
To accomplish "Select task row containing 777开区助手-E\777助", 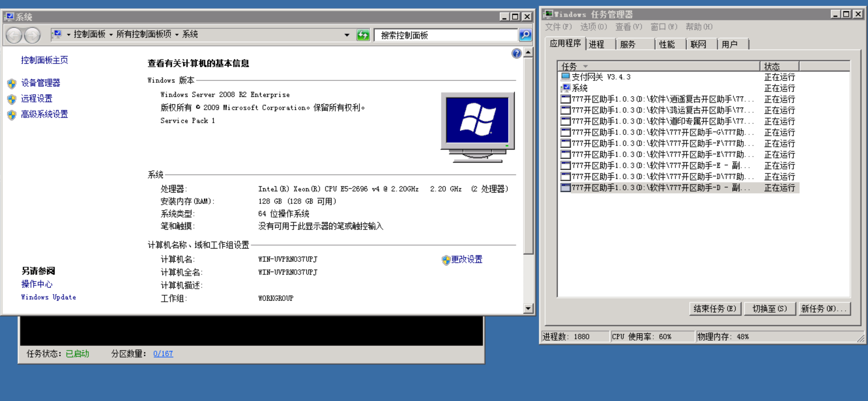I will 679,154.
